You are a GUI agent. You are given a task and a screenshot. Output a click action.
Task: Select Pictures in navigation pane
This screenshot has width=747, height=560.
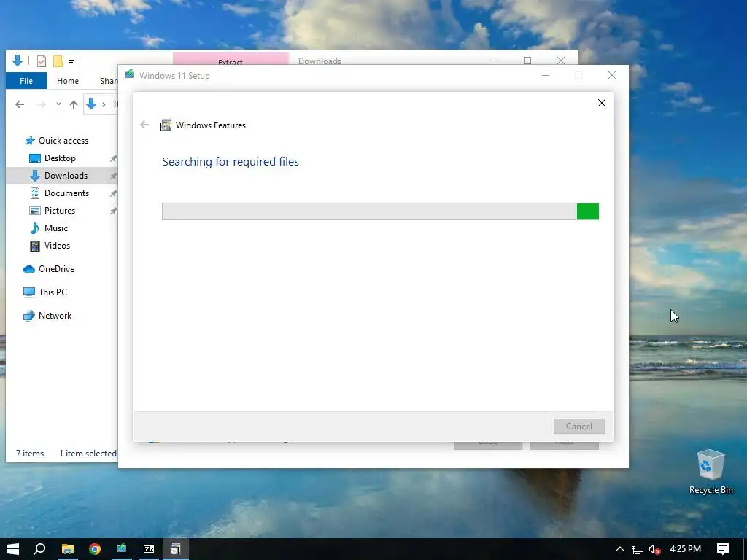click(60, 211)
